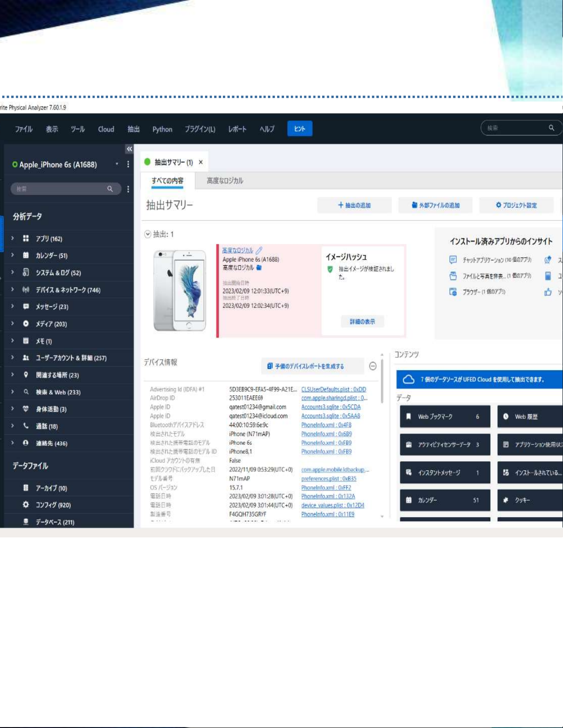Screen dimensions: 563x728
Task: Open the Accounts3.sqlite : 0x5CDA link
Action: [331, 407]
